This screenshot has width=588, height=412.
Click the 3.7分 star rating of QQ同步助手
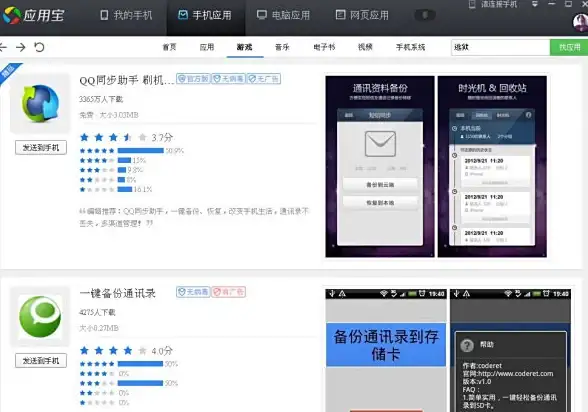pos(126,138)
